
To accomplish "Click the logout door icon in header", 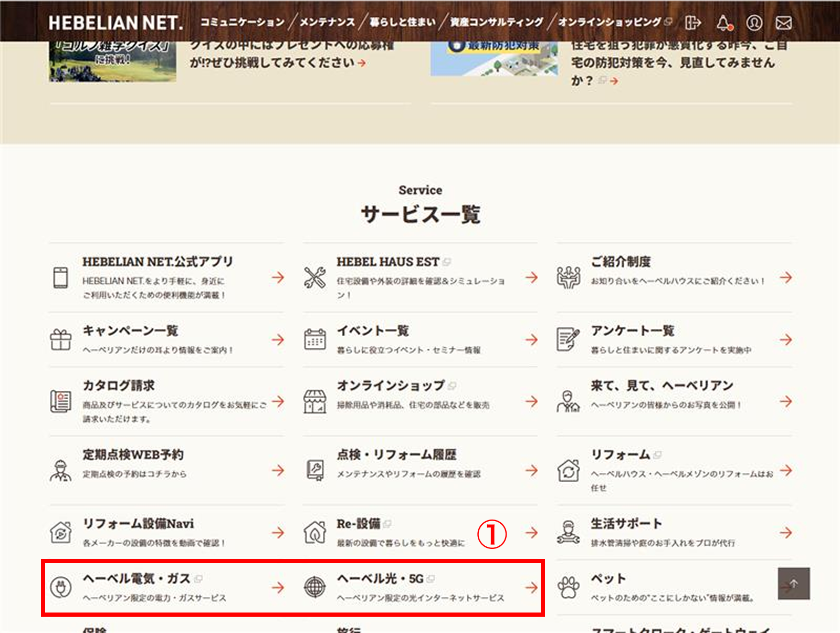I will click(693, 23).
